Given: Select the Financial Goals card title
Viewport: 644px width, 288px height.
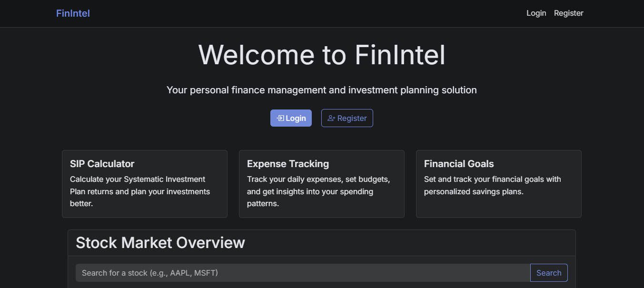Looking at the screenshot, I should (x=458, y=164).
